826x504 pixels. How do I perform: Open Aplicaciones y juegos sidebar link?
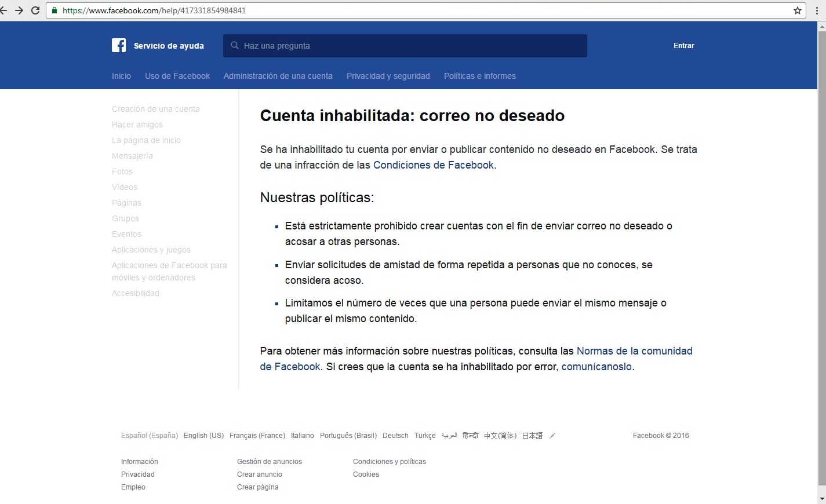[x=151, y=250]
